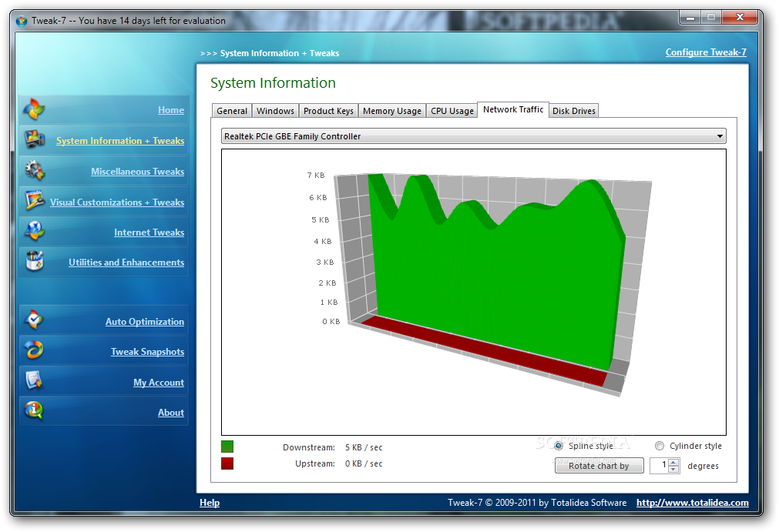The width and height of the screenshot is (779, 532).
Task: Switch to the Windows tab
Action: (x=275, y=111)
